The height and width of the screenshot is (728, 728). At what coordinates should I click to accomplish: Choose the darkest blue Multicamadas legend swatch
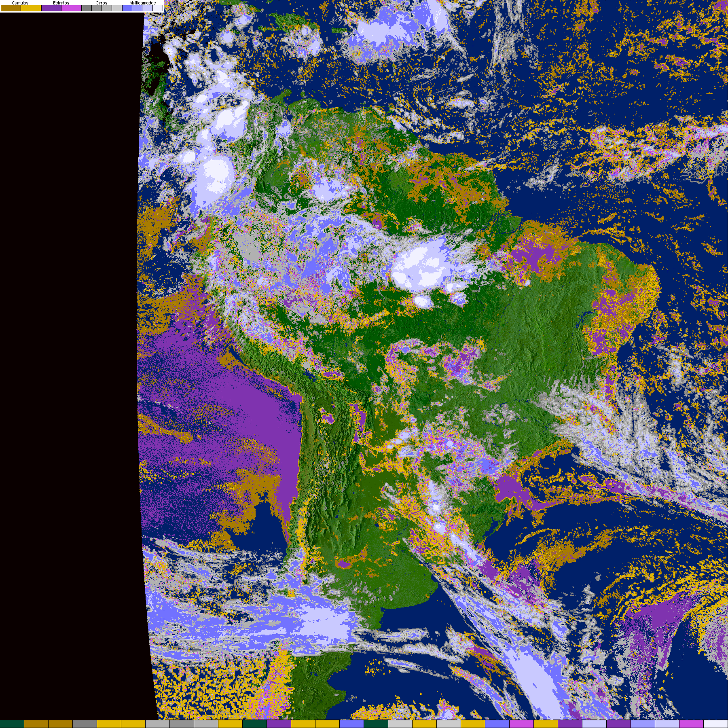pos(127,8)
